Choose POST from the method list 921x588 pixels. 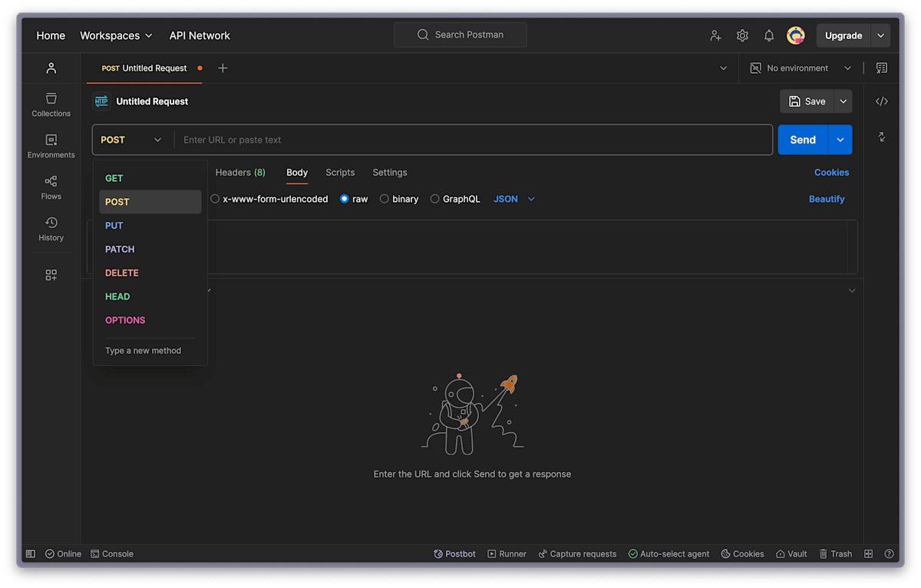coord(150,202)
